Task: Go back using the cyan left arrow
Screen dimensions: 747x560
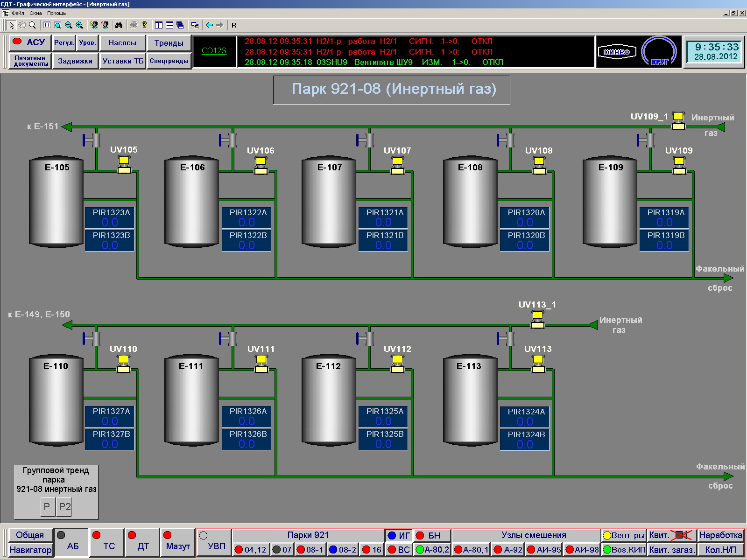Action: (x=210, y=25)
